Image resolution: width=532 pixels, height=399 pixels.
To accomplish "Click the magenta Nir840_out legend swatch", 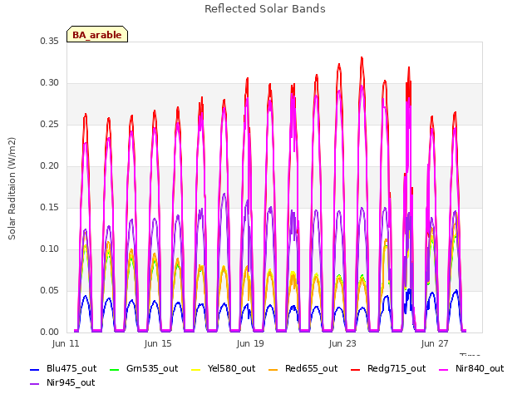I will [x=443, y=369].
